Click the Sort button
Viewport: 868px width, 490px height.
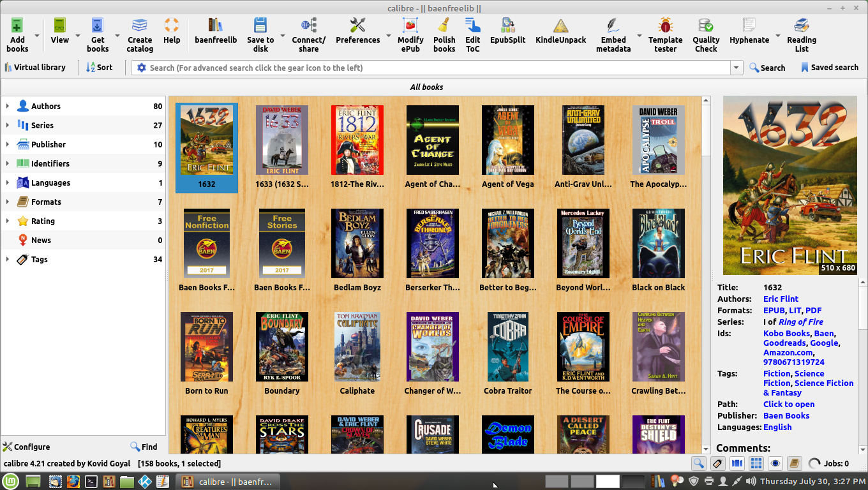click(100, 67)
